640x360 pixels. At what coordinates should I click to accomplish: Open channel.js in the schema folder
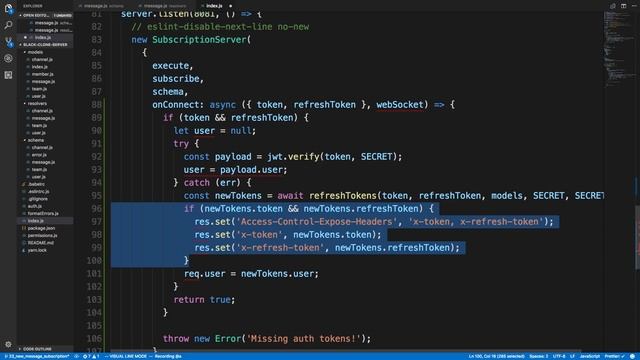click(x=42, y=148)
